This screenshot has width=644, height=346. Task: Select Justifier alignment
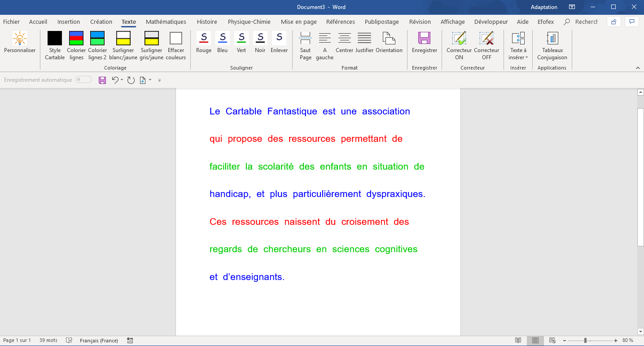364,38
